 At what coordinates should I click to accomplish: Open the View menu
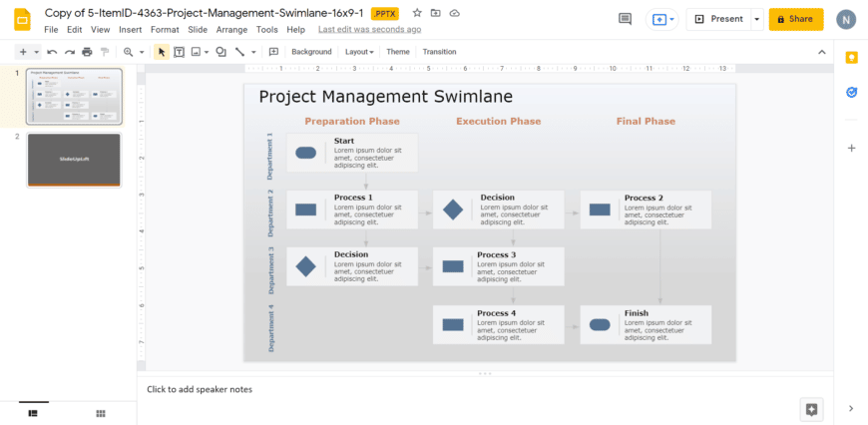pos(100,29)
